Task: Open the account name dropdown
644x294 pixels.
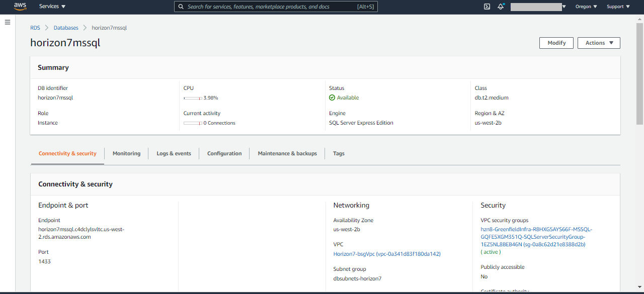Action: 537,7
